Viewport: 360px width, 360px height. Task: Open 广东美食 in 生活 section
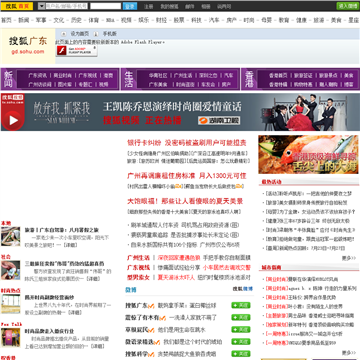(x=158, y=84)
